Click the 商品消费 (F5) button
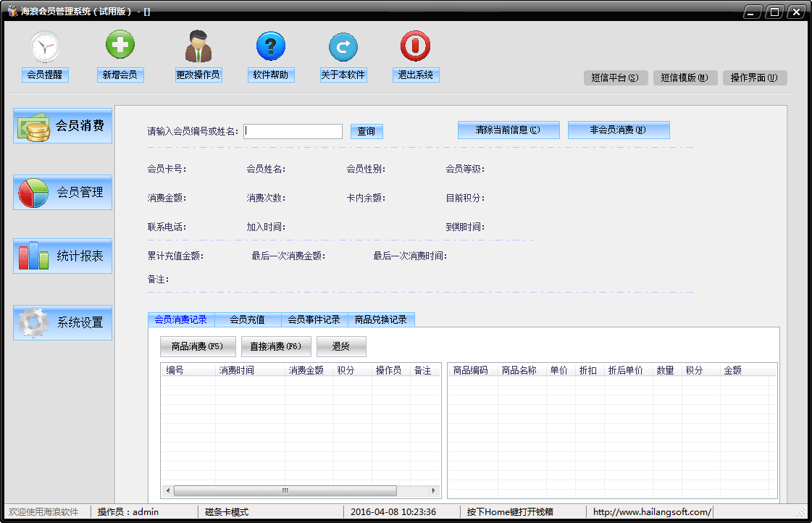The width and height of the screenshot is (812, 523). 198,347
